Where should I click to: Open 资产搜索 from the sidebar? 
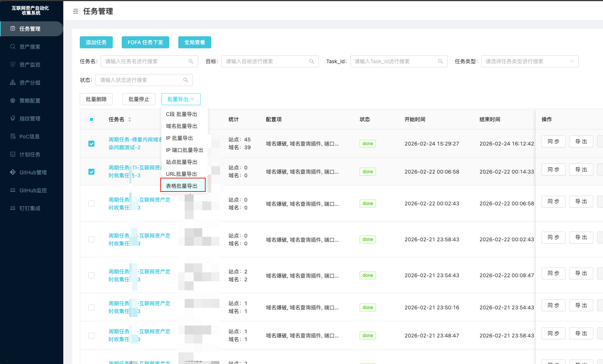pos(31,47)
